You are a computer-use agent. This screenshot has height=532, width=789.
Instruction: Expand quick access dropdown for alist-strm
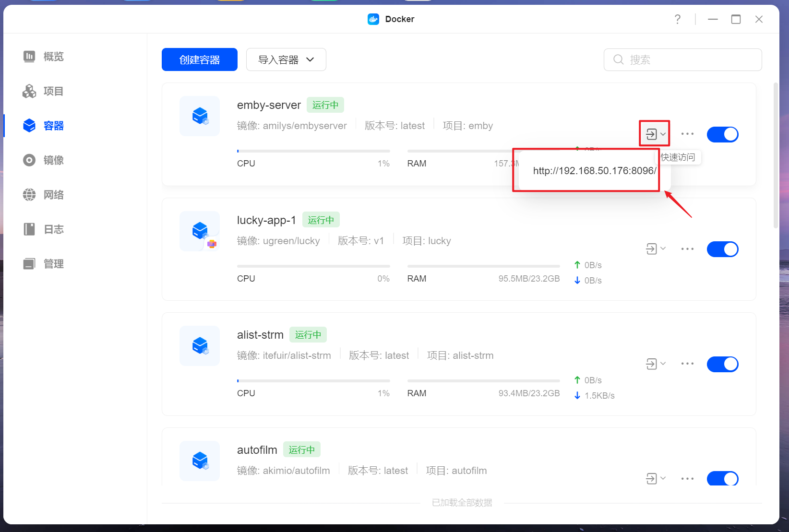pyautogui.click(x=656, y=364)
